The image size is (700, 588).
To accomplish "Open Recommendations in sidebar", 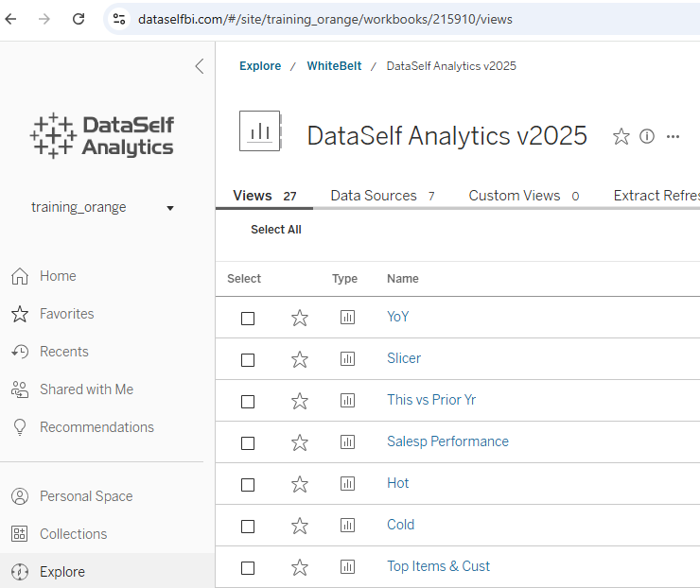I will (96, 427).
